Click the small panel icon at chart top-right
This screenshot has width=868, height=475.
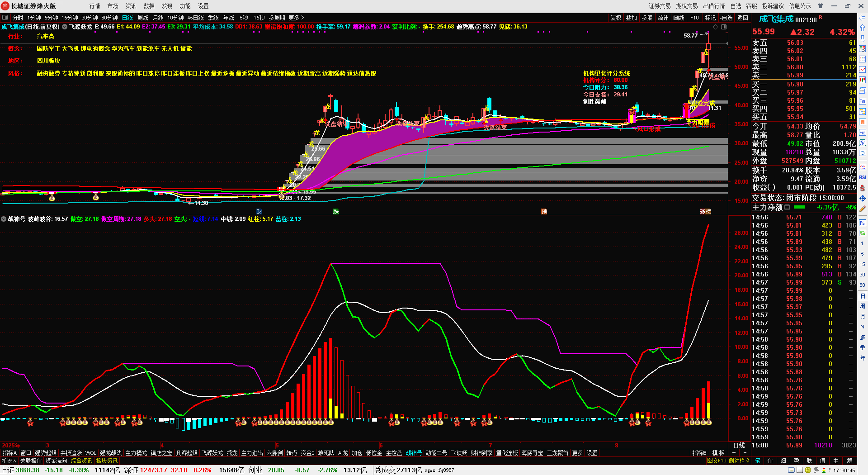pos(724,27)
